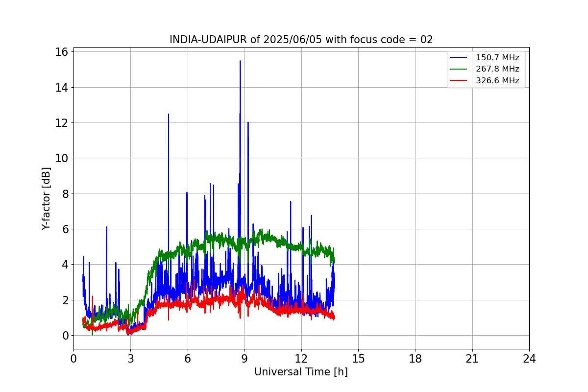This screenshot has height=392, width=588.
Task: Click the blue spike peak at 5 hours
Action: point(169,114)
